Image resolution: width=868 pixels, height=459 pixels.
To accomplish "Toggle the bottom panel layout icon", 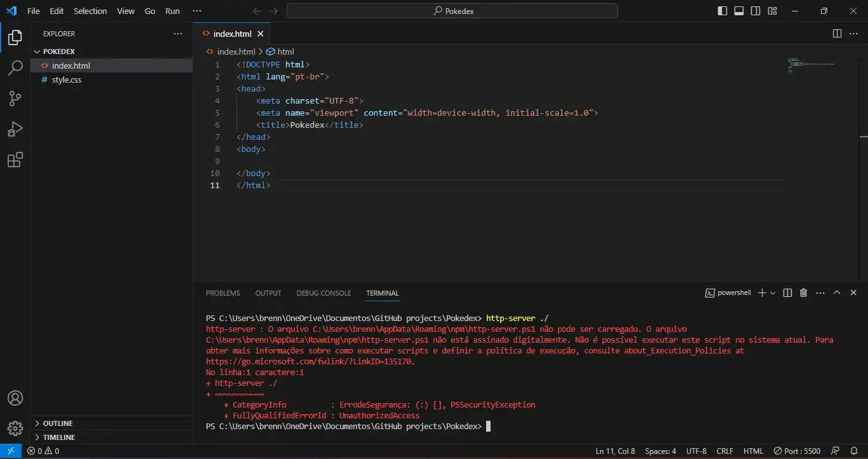I will click(x=739, y=11).
